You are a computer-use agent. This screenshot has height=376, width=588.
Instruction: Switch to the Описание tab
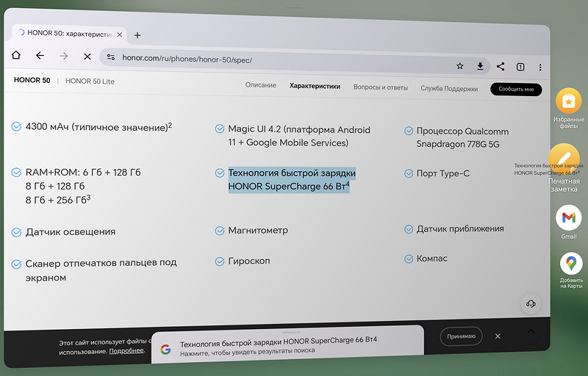pos(260,87)
